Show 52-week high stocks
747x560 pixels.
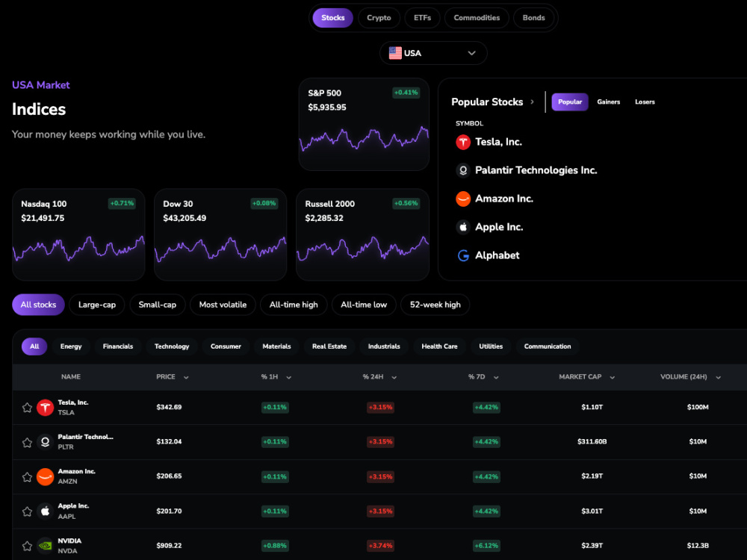435,305
